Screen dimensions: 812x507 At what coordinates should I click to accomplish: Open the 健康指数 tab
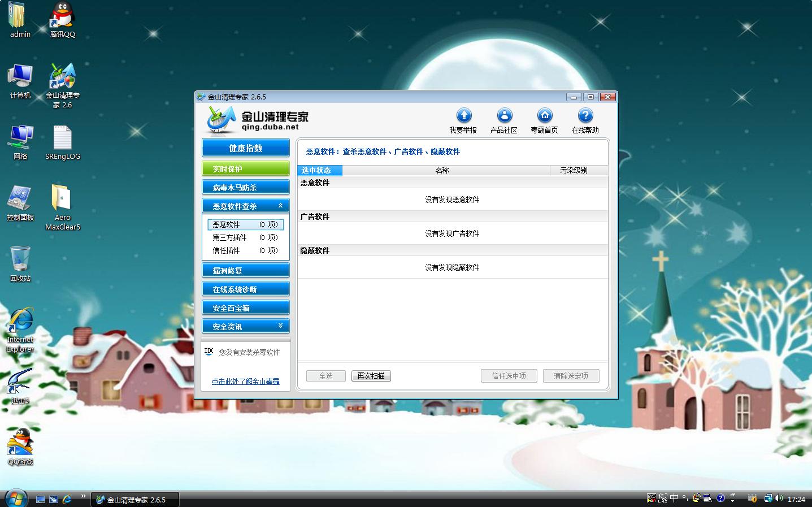tap(246, 148)
